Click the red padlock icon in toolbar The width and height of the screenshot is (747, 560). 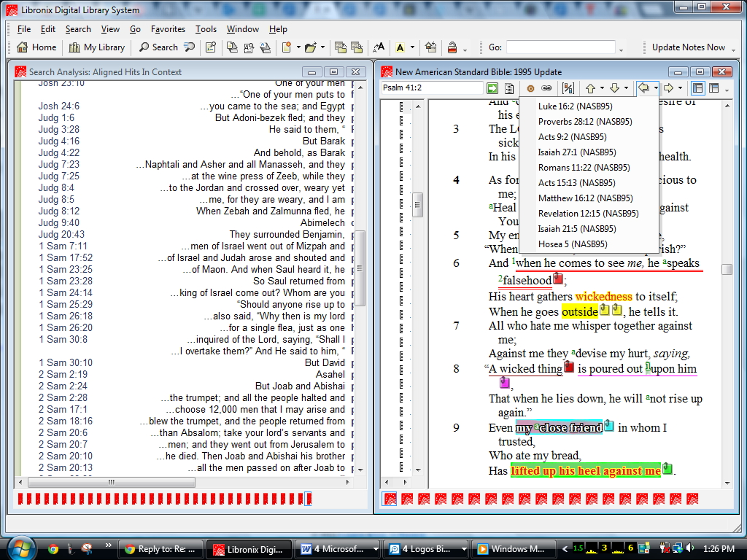point(452,47)
